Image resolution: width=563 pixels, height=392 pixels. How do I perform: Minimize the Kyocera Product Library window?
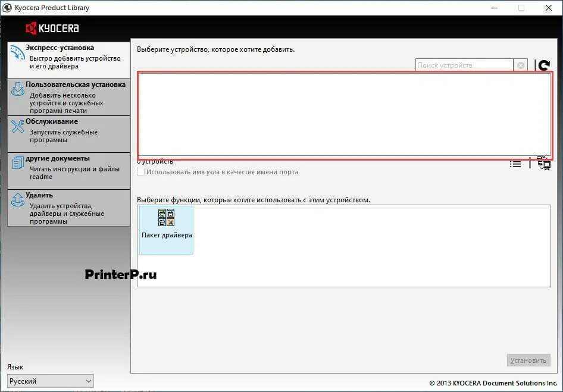pyautogui.click(x=495, y=8)
